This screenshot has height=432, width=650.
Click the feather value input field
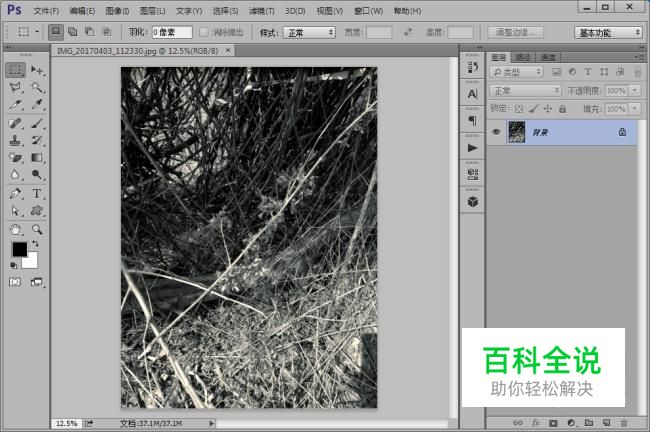click(172, 32)
